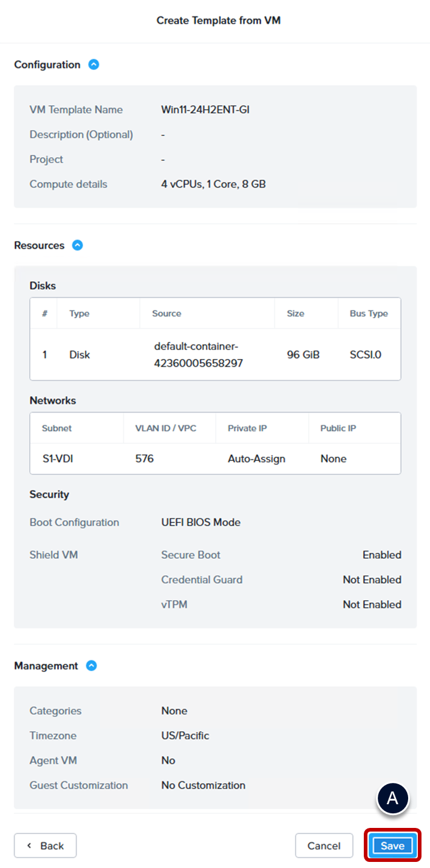This screenshot has height=868, width=430.
Task: Click the Win11-24H2ENT-GI template name
Action: [x=205, y=110]
